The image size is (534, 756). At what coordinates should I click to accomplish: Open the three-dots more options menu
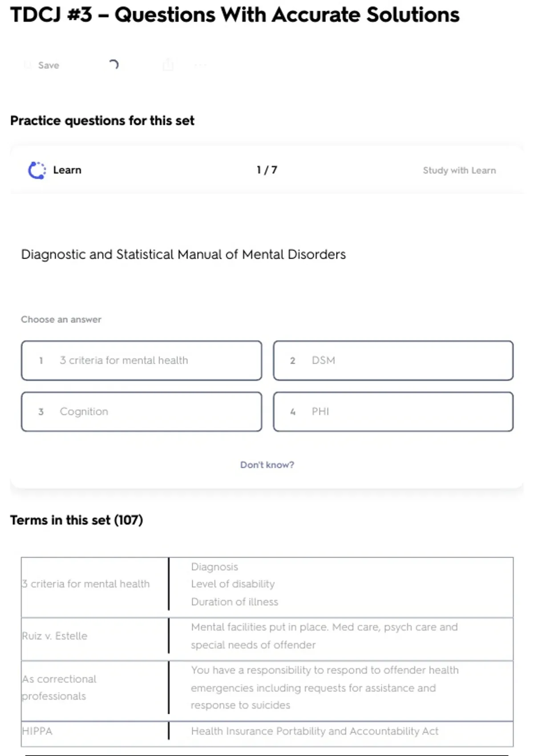pyautogui.click(x=200, y=65)
